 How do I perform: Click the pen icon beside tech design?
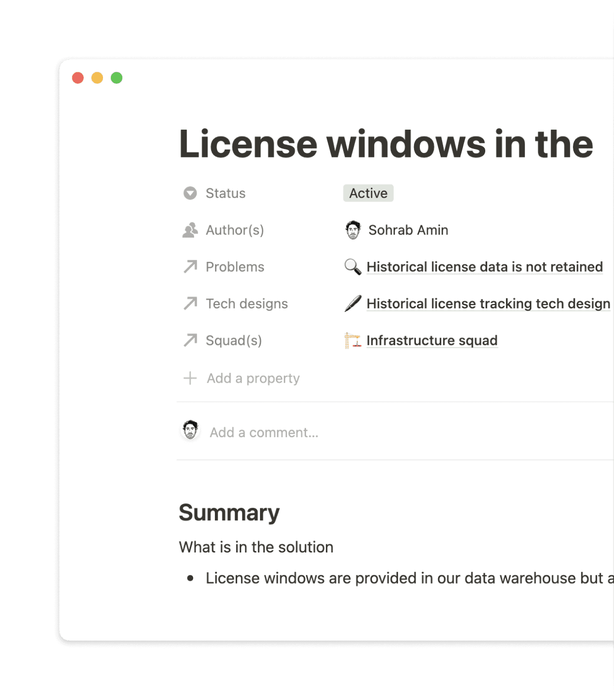click(353, 303)
